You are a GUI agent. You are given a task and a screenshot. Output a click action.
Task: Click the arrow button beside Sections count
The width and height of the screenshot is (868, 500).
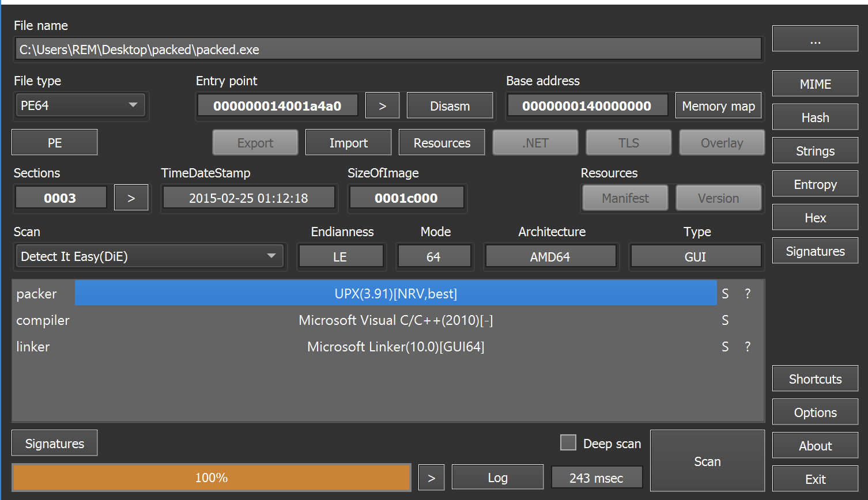[131, 198]
